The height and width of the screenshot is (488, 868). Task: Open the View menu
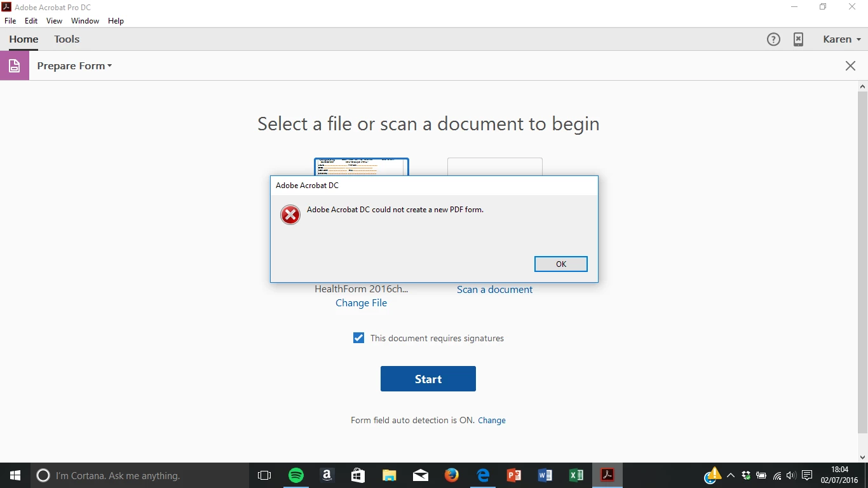[x=54, y=21]
